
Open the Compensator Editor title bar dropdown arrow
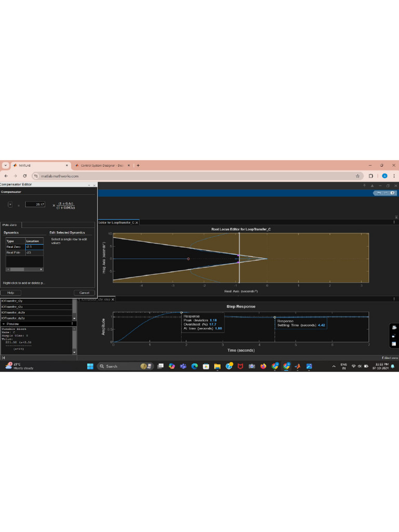(89, 185)
